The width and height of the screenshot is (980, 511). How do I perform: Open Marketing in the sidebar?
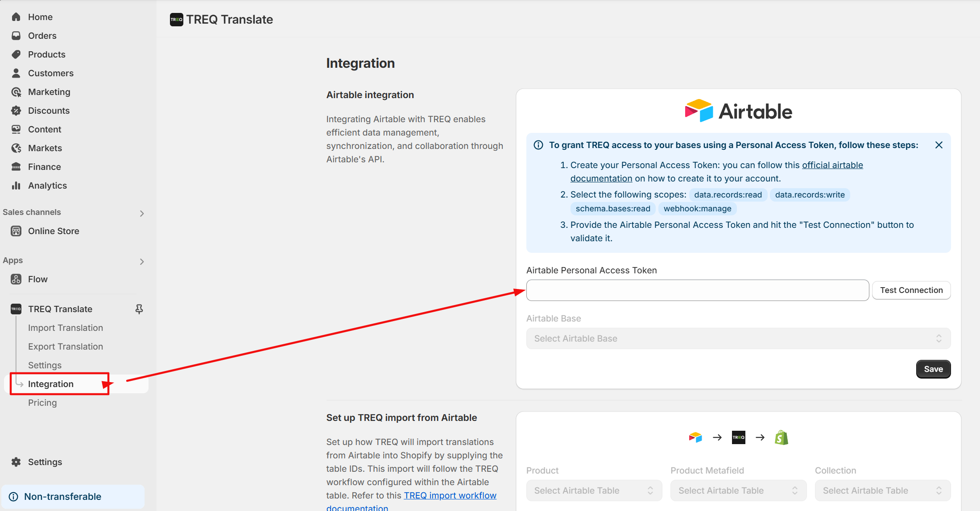click(49, 92)
